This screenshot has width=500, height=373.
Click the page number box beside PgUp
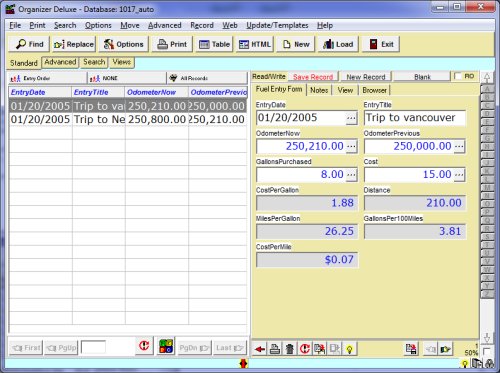tap(93, 347)
